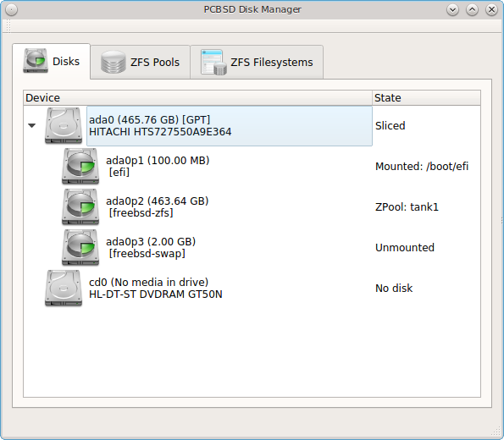The image size is (504, 440).
Task: Maximize the PCBSD Disk Manager window
Action: [472, 9]
